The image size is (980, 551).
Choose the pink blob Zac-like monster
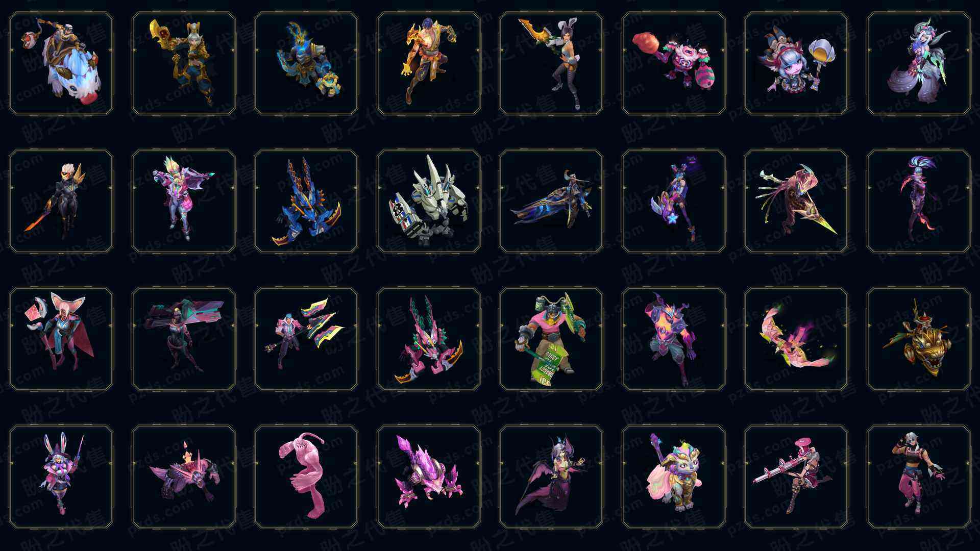click(306, 477)
